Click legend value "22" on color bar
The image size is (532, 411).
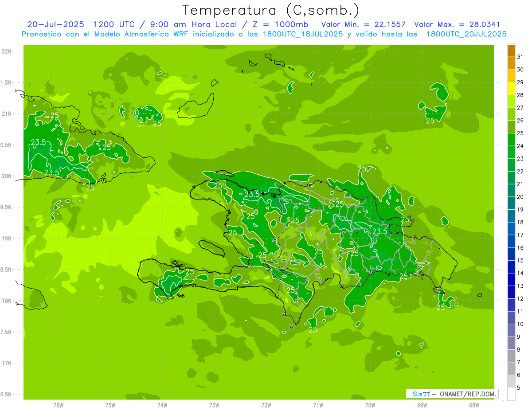pos(520,171)
